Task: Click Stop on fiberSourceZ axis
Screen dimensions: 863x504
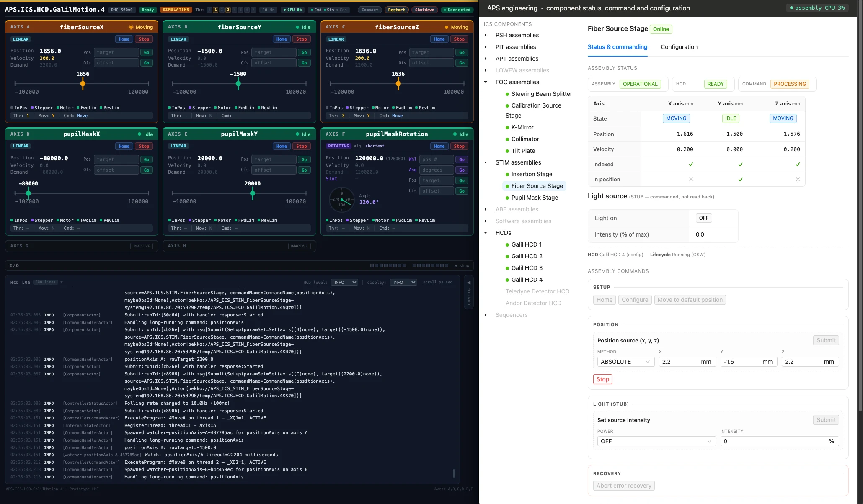Action: 459,39
